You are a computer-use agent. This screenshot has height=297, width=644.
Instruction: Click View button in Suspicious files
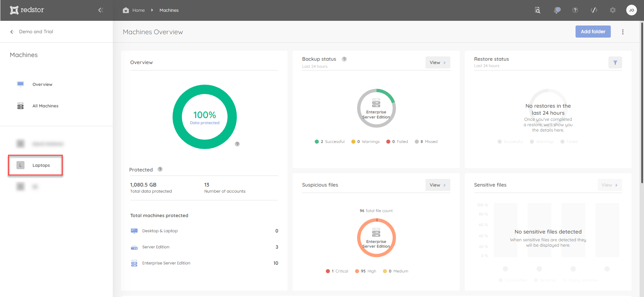click(x=438, y=185)
